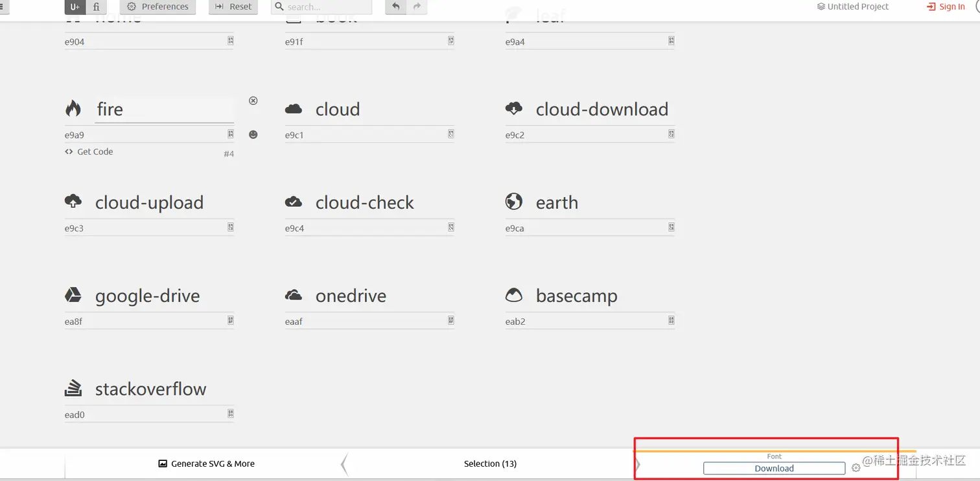This screenshot has width=980, height=481.
Task: Click the eab2 code value for basecamp
Action: point(515,321)
